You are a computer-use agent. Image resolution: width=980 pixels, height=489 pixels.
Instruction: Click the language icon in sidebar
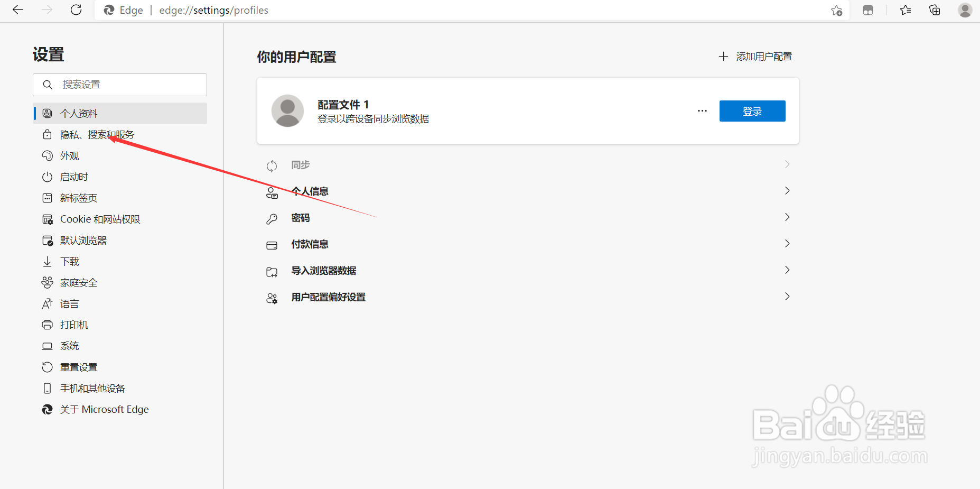48,303
